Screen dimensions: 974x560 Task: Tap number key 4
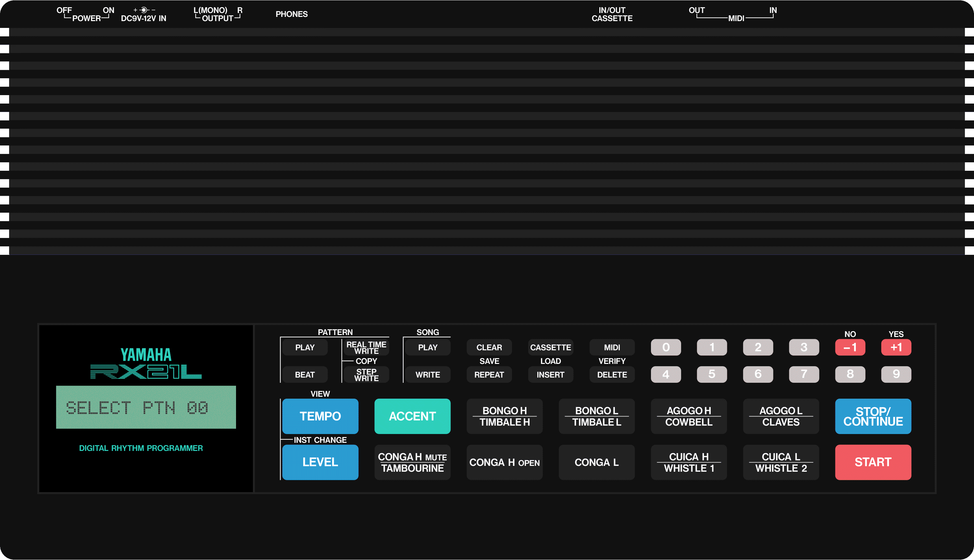click(x=666, y=375)
